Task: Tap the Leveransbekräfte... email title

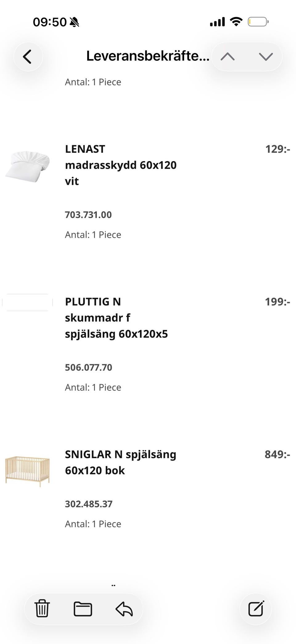Action: (148, 56)
